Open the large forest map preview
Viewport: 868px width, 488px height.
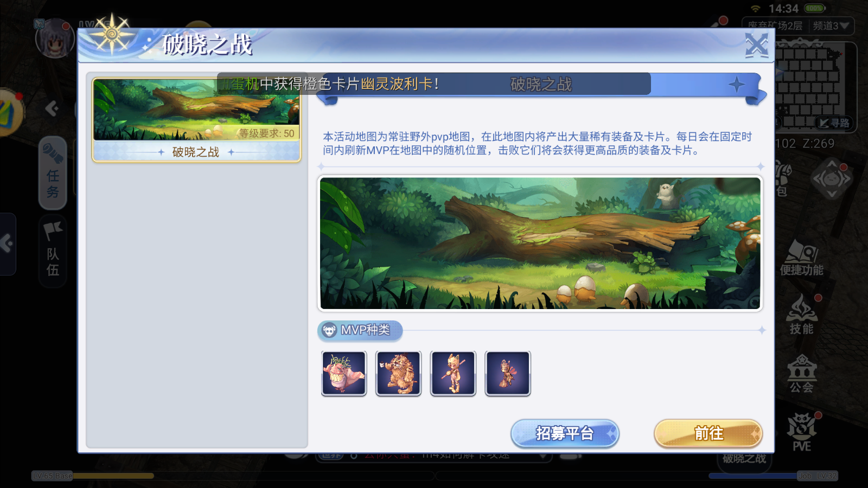540,243
